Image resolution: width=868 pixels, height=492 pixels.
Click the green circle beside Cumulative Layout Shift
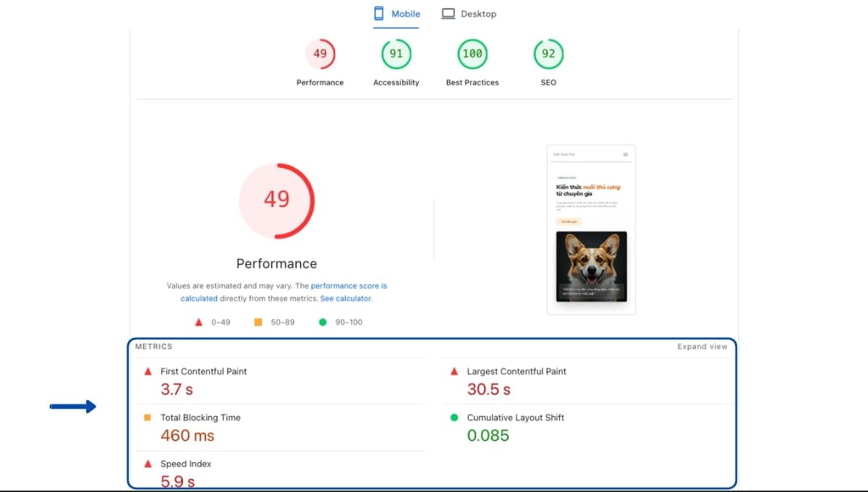click(x=454, y=417)
